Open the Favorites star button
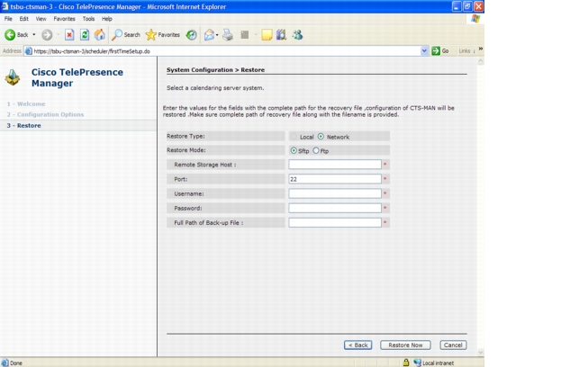This screenshot has width=588, height=367. click(163, 35)
